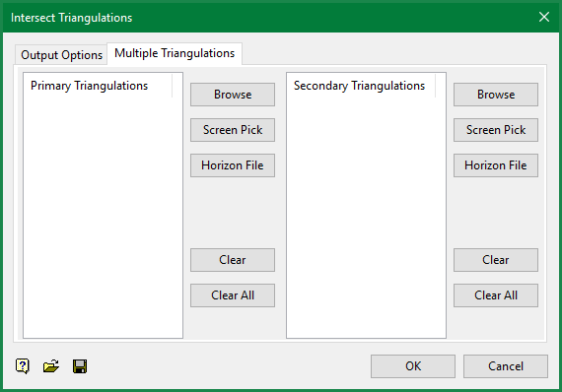Click Screen Pick for primary triangulations
562x392 pixels.
(233, 130)
